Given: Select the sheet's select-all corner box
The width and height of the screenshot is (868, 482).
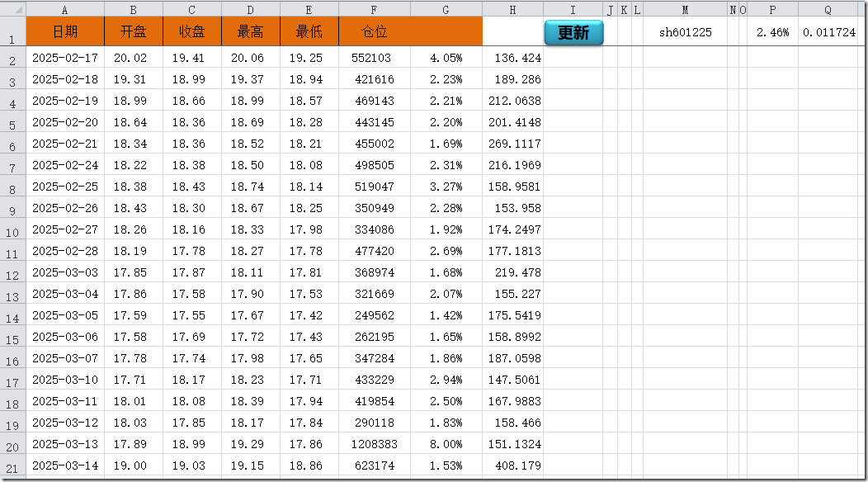Looking at the screenshot, I should (12, 9).
